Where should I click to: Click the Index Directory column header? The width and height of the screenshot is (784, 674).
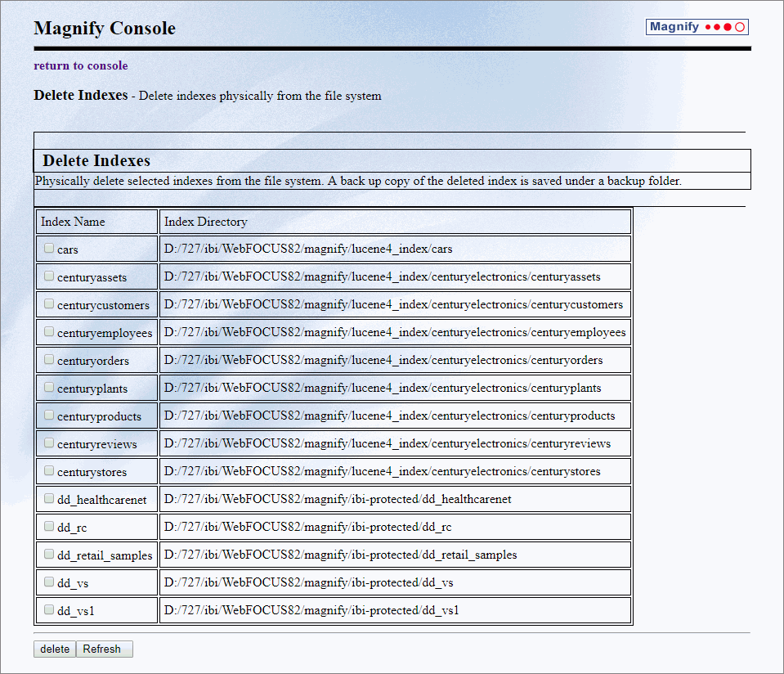click(x=205, y=222)
